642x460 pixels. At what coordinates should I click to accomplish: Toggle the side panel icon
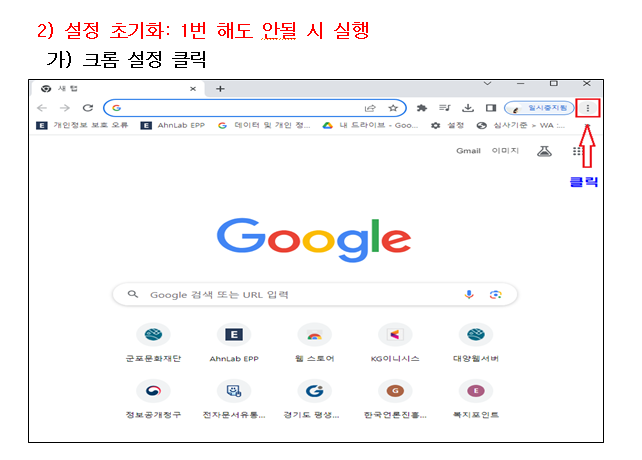(x=491, y=108)
